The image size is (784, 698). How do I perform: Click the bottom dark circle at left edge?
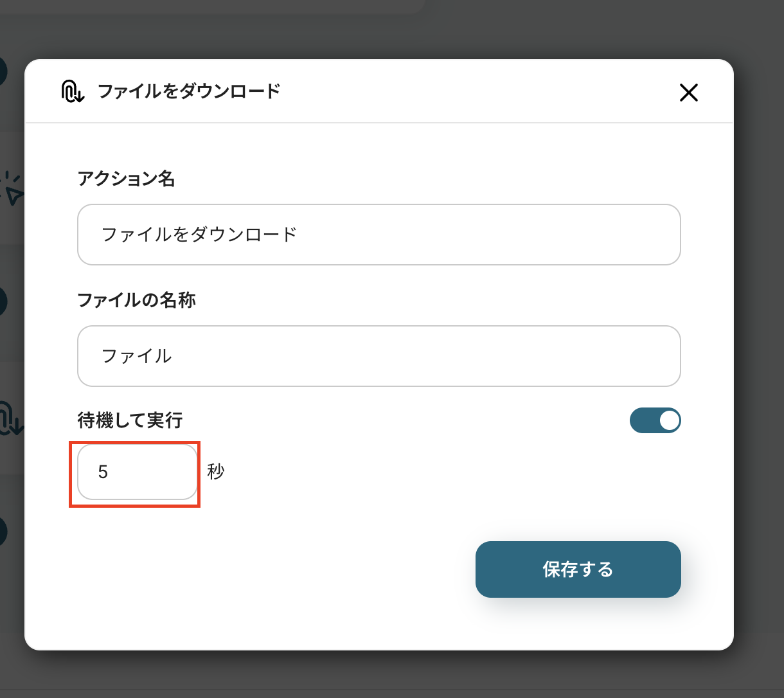click(x=3, y=532)
